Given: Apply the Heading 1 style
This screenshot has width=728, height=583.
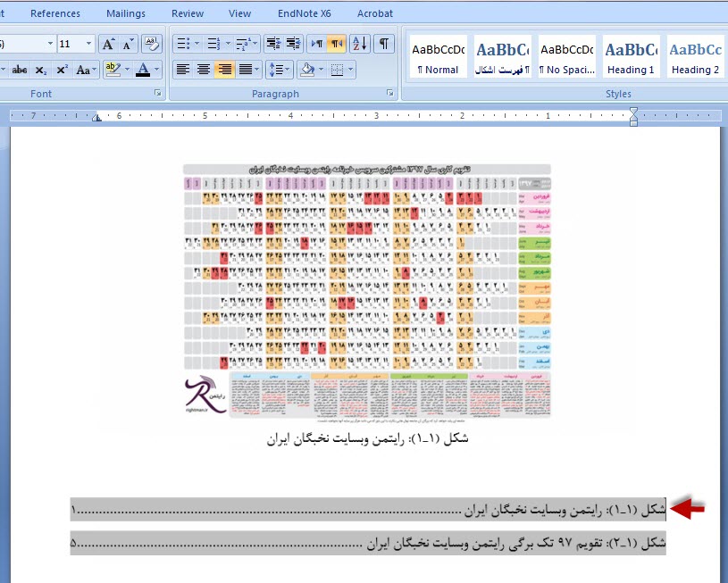Looking at the screenshot, I should [631, 58].
